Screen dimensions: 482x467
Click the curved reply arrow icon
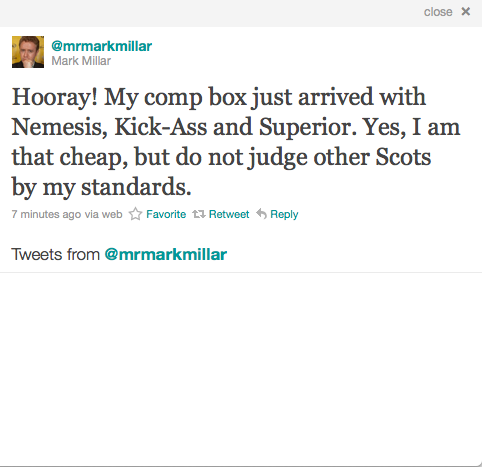coord(261,214)
